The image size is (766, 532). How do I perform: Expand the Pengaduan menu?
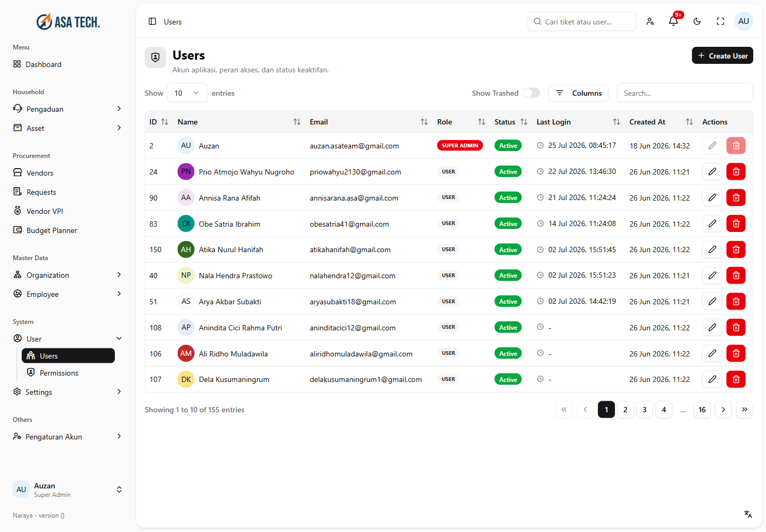(68, 109)
